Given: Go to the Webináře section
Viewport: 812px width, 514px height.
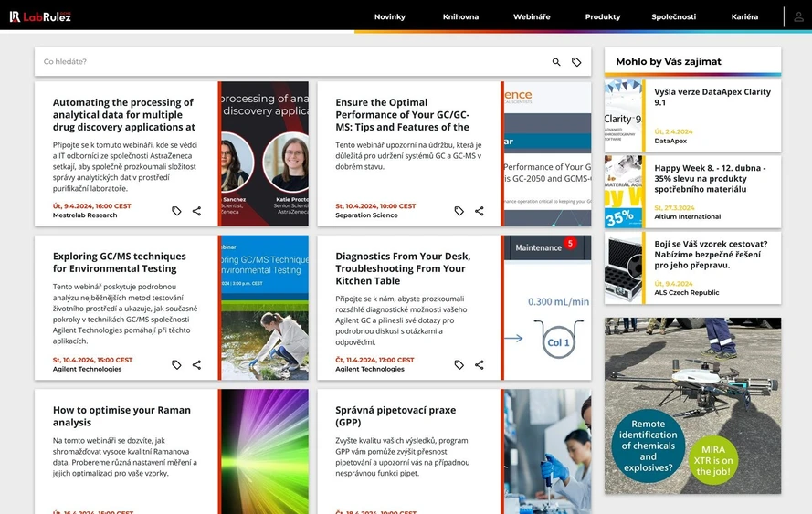Looking at the screenshot, I should click(x=532, y=16).
